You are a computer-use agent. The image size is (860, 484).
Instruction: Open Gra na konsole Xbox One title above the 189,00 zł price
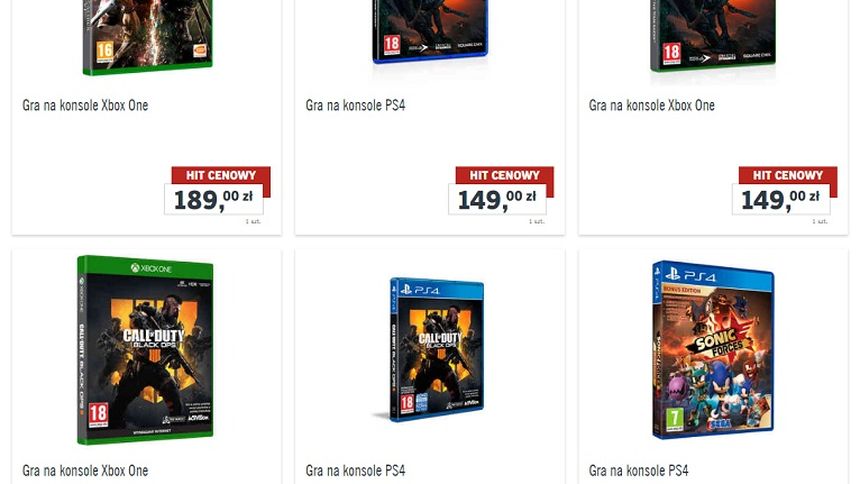85,105
